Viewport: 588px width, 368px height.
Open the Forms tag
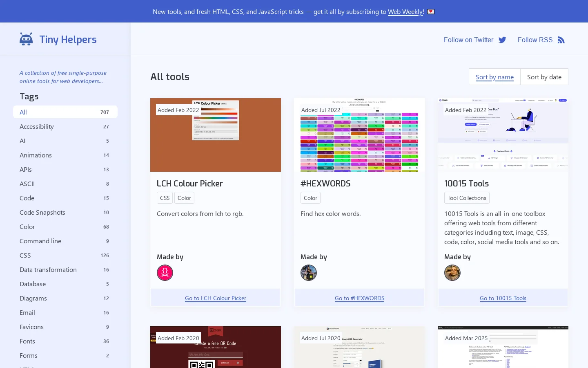[x=65, y=355]
